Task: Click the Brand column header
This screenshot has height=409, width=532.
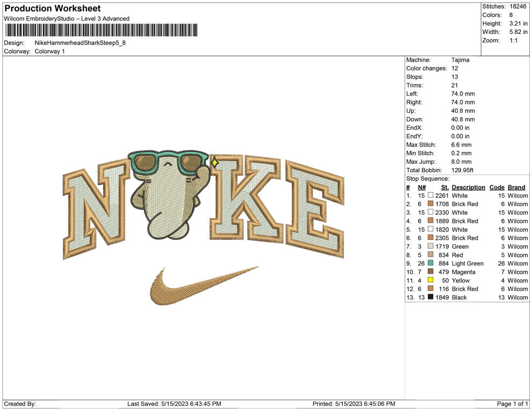Action: click(x=516, y=187)
